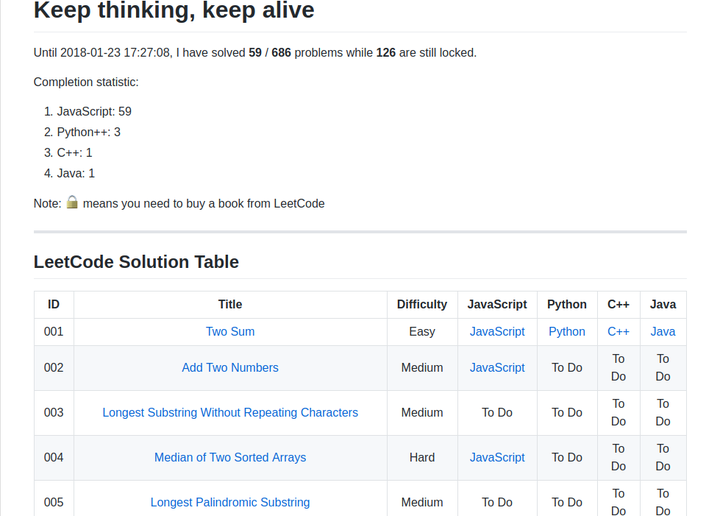Select the ID cell 001
Viewport: 720px width, 516px height.
[54, 331]
